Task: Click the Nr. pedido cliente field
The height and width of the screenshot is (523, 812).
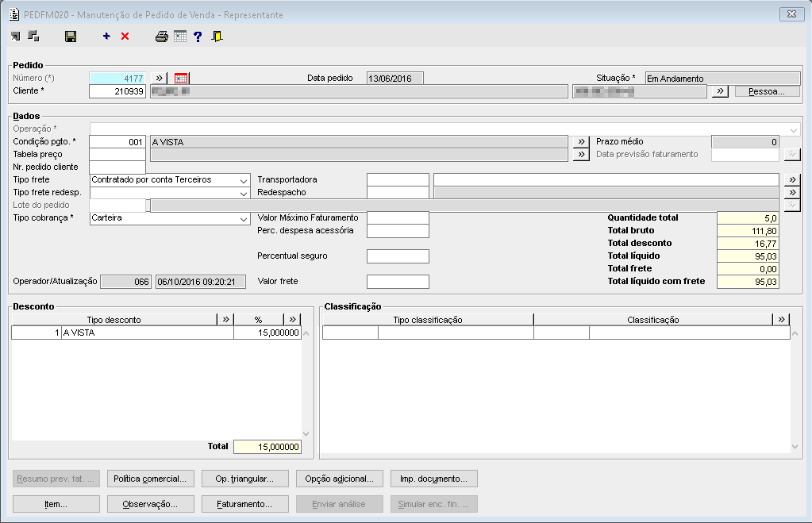Action: [x=117, y=167]
